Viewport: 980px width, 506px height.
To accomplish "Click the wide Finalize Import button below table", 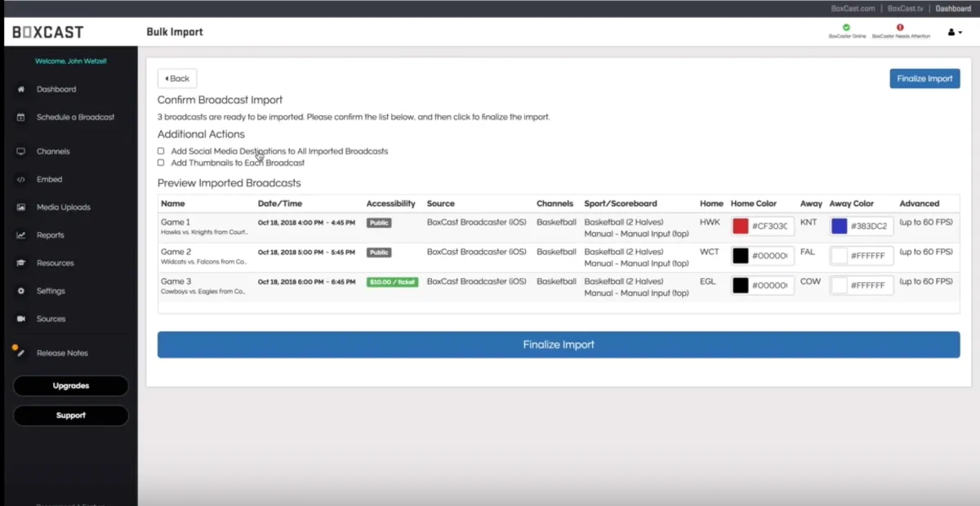I will tap(559, 345).
